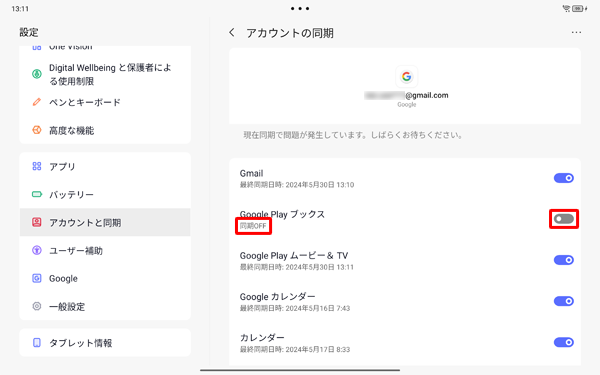Image resolution: width=600 pixels, height=375 pixels.
Task: Tap the pencil icon for ペンとキーボード
Action: (x=37, y=102)
